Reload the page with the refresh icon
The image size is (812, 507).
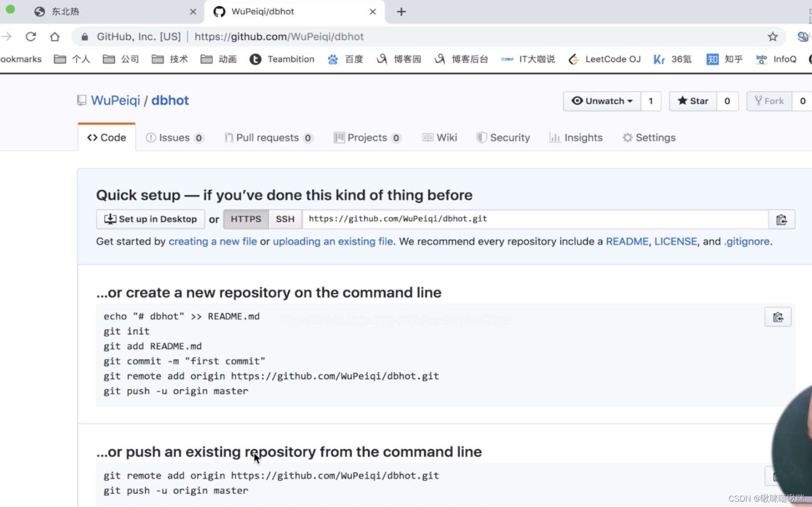tap(31, 37)
